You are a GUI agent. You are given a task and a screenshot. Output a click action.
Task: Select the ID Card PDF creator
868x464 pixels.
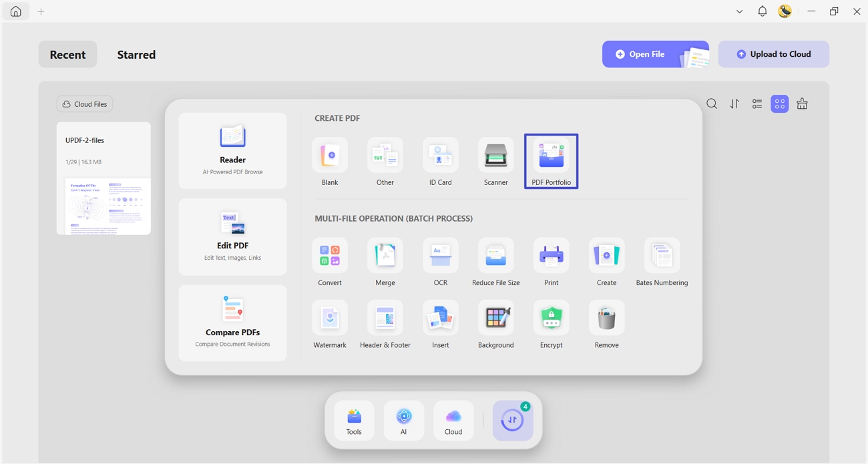pos(441,162)
